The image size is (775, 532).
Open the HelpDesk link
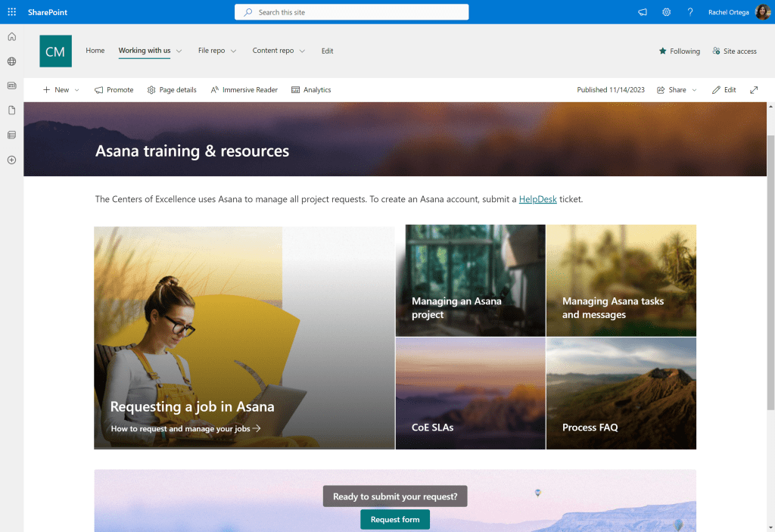(x=537, y=199)
